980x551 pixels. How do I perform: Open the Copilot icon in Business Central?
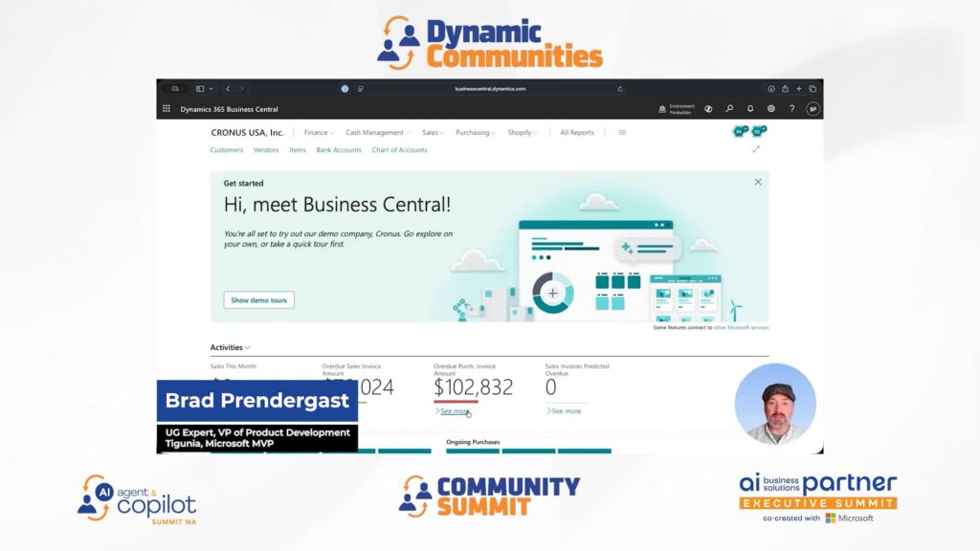[x=708, y=109]
